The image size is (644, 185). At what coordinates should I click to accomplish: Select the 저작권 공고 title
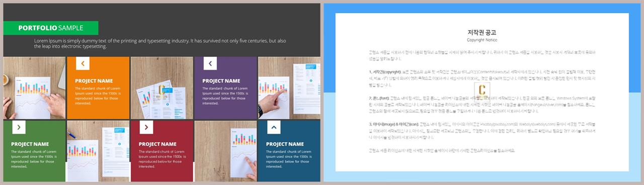click(482, 33)
